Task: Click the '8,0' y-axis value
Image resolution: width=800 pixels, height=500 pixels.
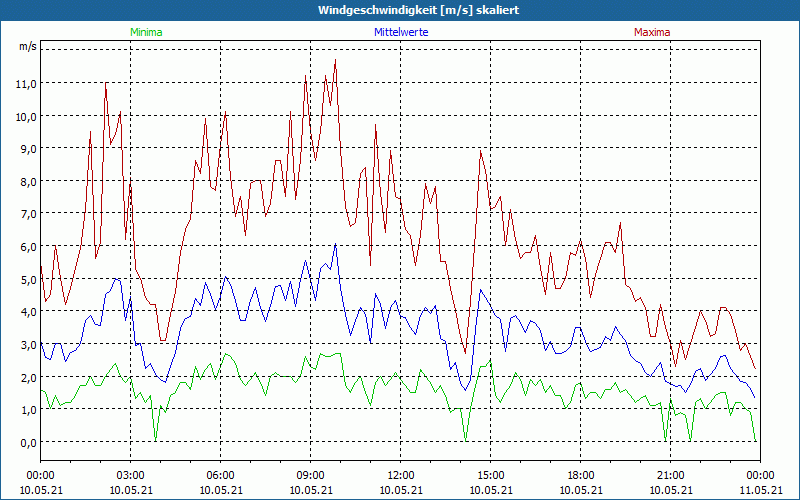Action: tap(29, 182)
